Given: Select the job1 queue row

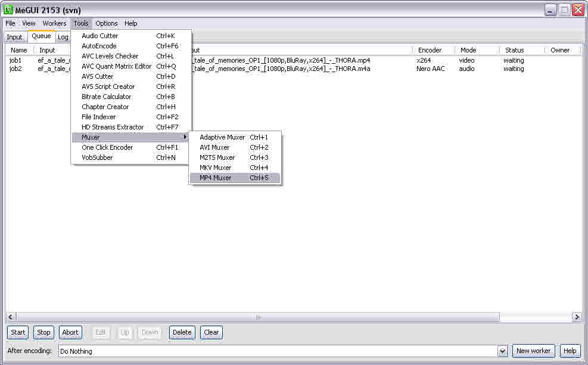Looking at the screenshot, I should pos(293,60).
